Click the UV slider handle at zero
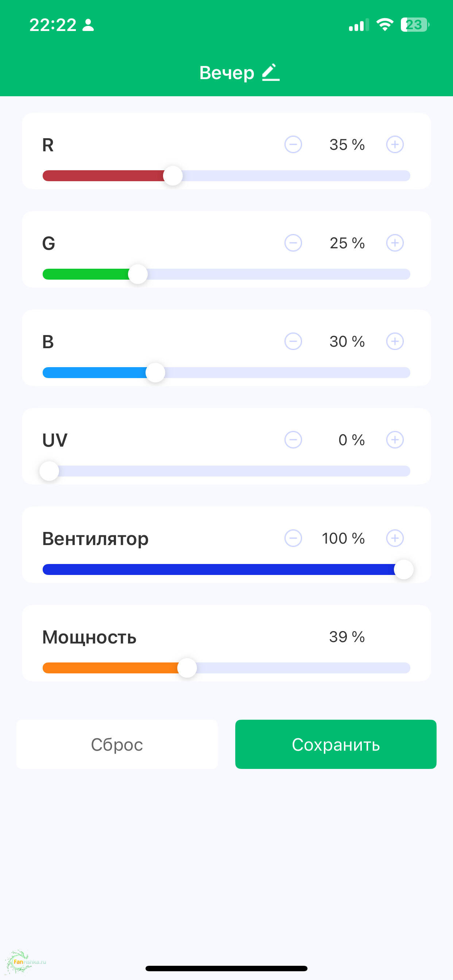 coord(50,471)
